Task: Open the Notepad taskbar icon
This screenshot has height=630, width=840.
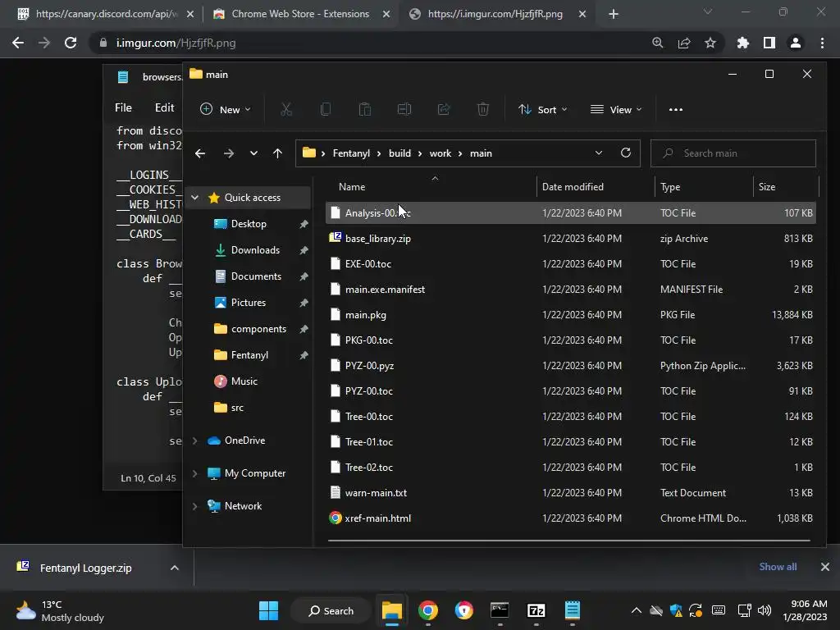Action: click(x=572, y=610)
